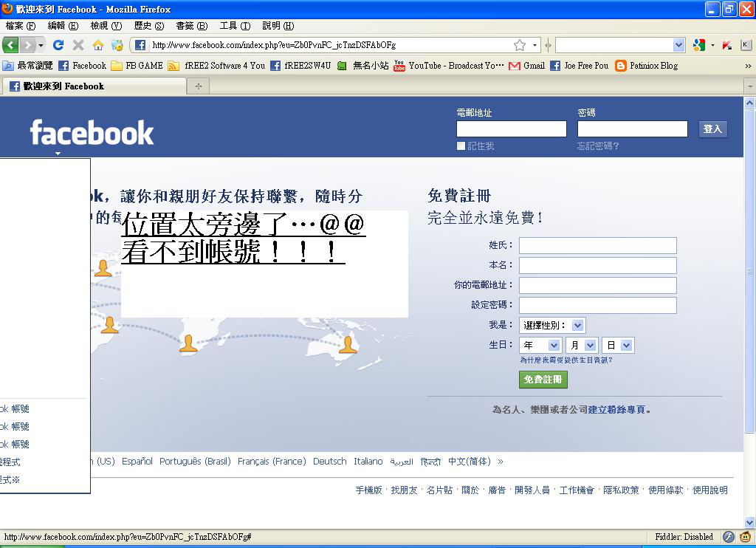Open the 忘記密碼? link

point(598,145)
